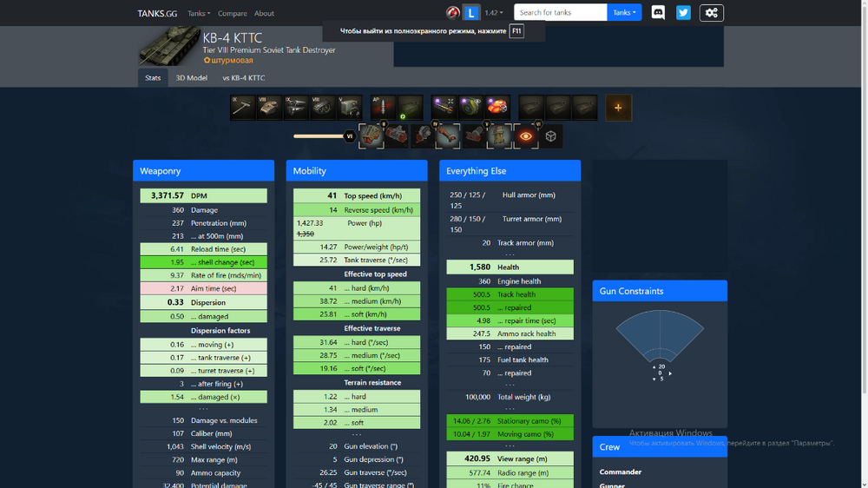Click the Rate of fire (rnds/min) row
Viewport: 868px width, 488px height.
tap(203, 275)
